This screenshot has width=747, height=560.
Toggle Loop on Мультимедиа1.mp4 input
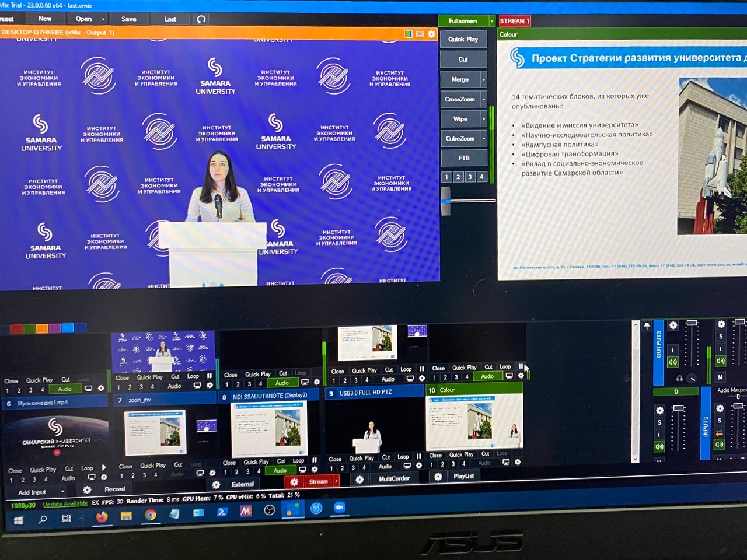pos(87,468)
